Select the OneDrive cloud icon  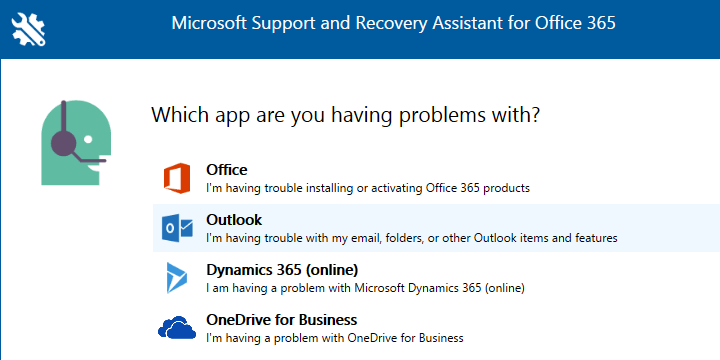177,327
